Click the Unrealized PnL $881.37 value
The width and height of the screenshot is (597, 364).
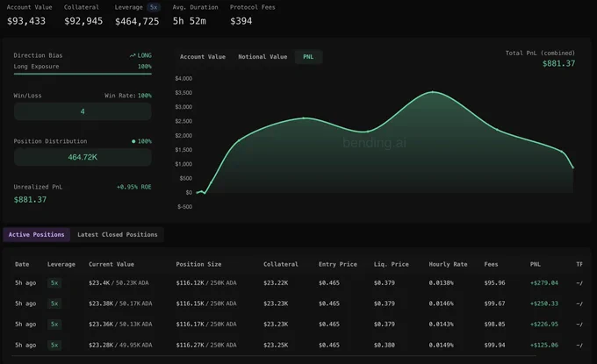pos(30,200)
